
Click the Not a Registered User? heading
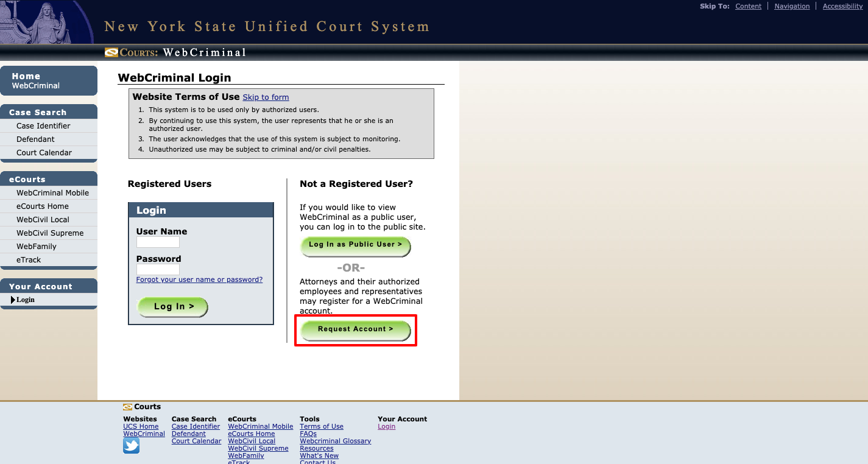point(356,184)
